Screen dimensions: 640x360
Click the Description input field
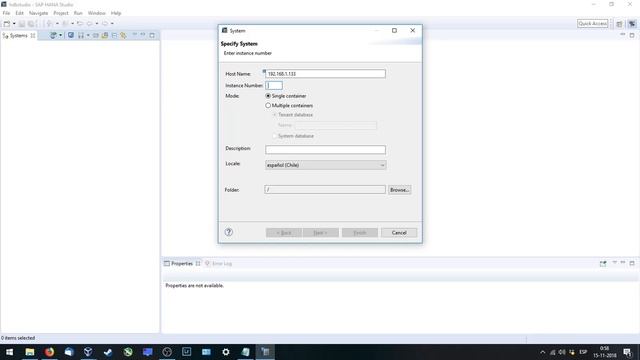(325, 150)
